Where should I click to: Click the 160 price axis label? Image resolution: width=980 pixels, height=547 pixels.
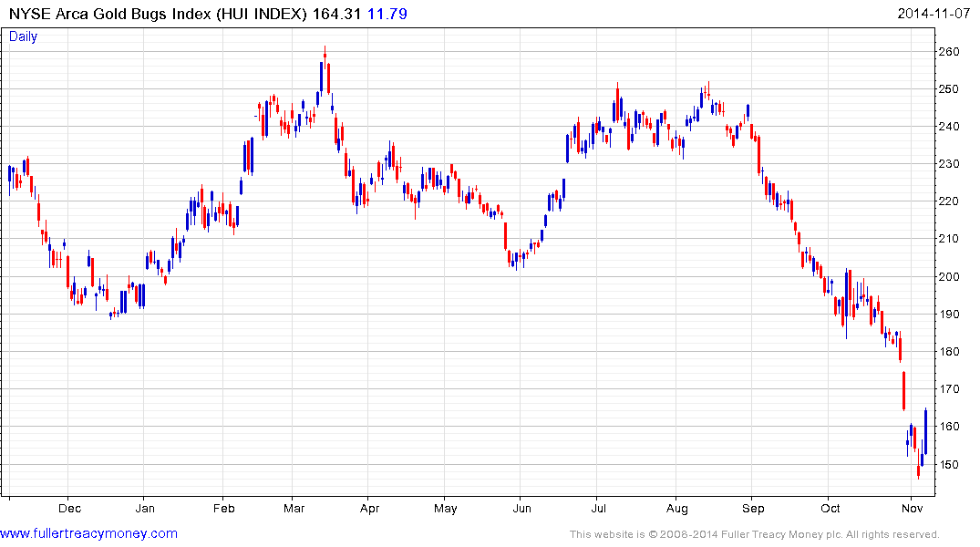[x=949, y=427]
